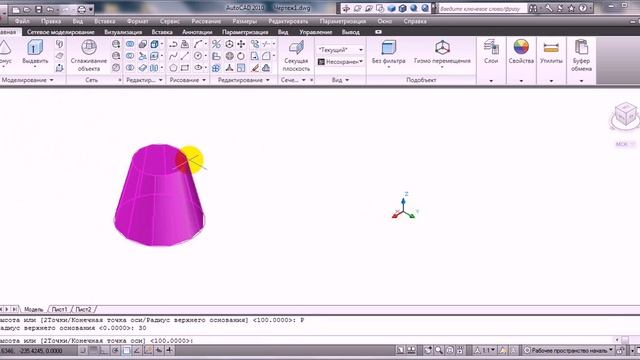Open the Clipboard (Буфер обмена) icon
The image size is (640, 360).
tap(581, 47)
